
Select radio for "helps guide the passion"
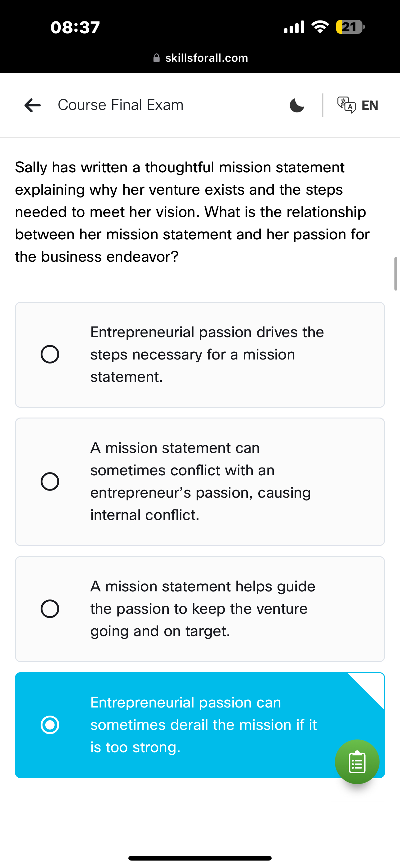click(50, 608)
